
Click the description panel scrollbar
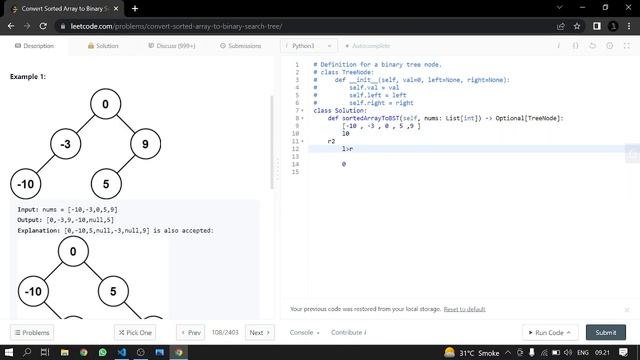pyautogui.click(x=272, y=142)
